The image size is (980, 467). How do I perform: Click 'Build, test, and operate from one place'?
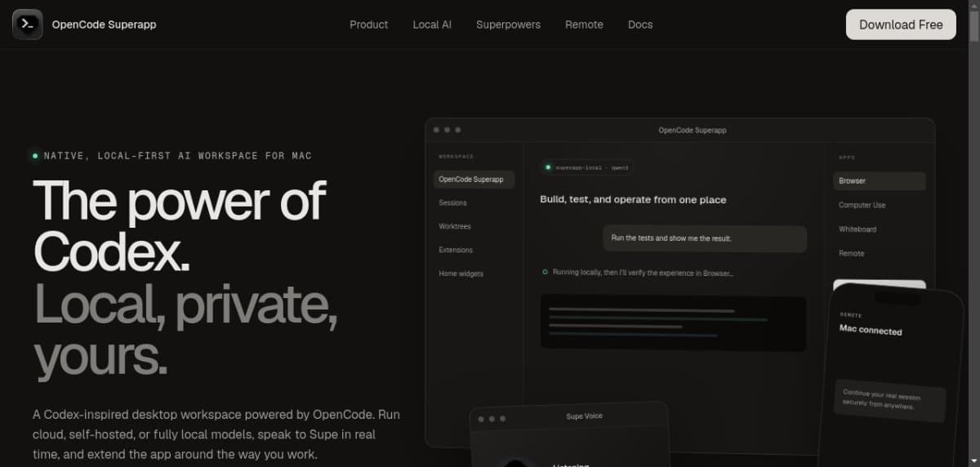(633, 199)
